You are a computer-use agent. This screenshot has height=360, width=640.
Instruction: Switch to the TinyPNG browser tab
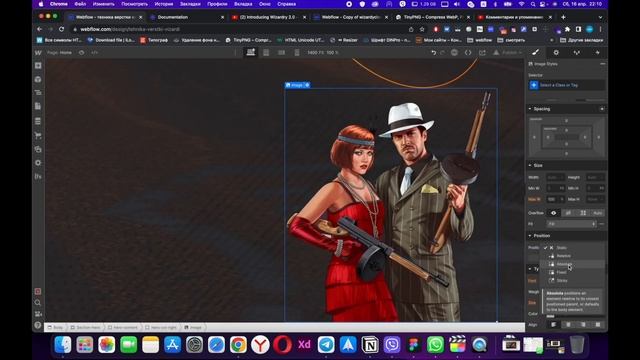pyautogui.click(x=432, y=17)
